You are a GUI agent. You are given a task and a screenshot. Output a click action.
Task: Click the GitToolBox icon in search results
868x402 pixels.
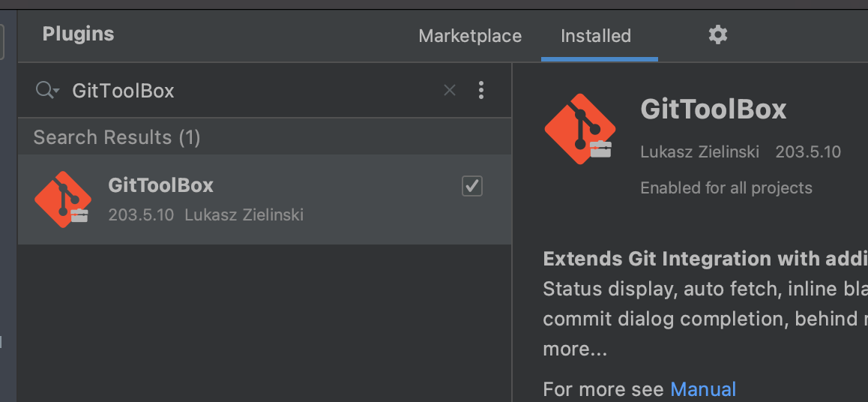click(63, 199)
